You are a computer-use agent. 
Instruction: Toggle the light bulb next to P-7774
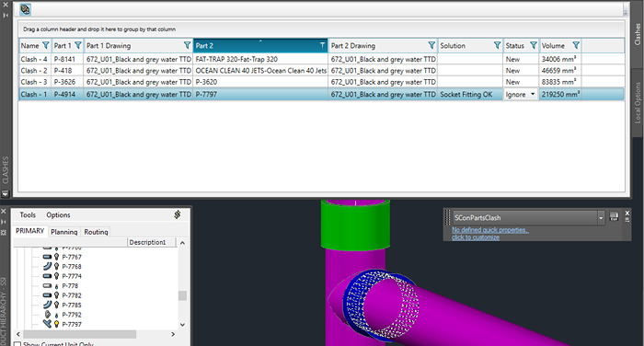[57, 276]
